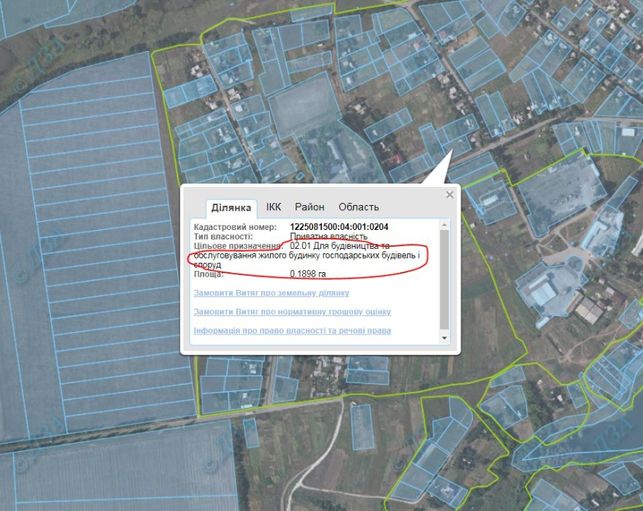Click the area value 0.1898 га
The image size is (643, 511).
[x=308, y=274]
